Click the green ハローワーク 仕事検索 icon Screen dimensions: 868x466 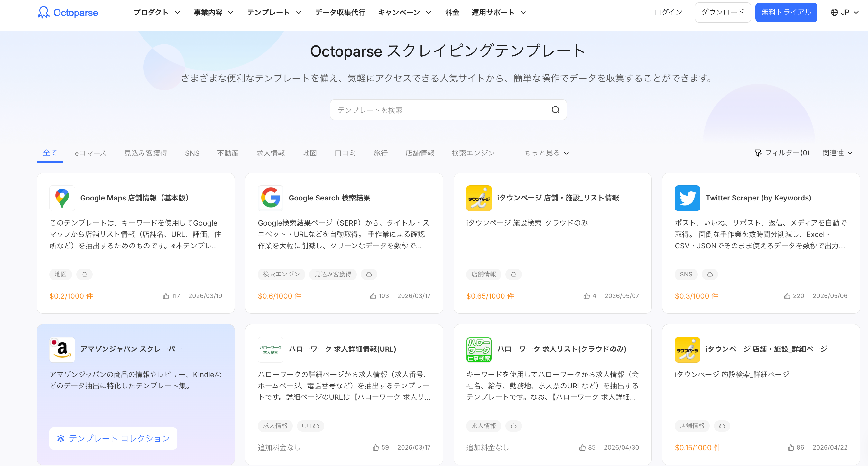pyautogui.click(x=479, y=350)
